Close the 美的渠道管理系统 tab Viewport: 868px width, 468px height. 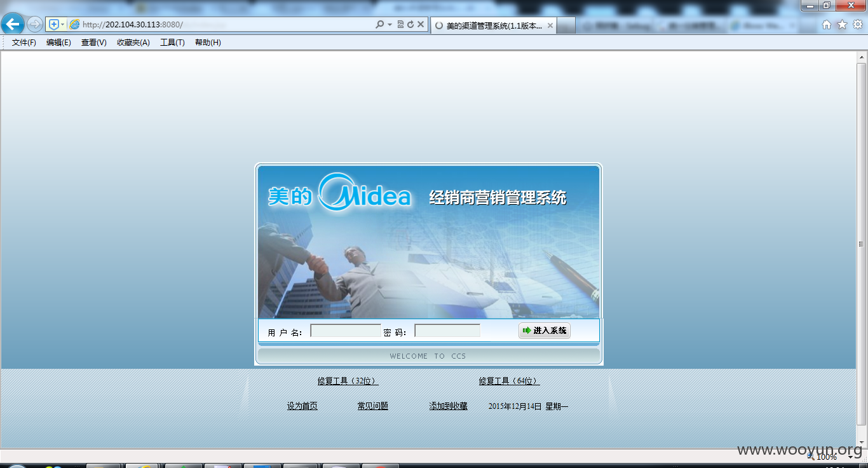[x=550, y=25]
